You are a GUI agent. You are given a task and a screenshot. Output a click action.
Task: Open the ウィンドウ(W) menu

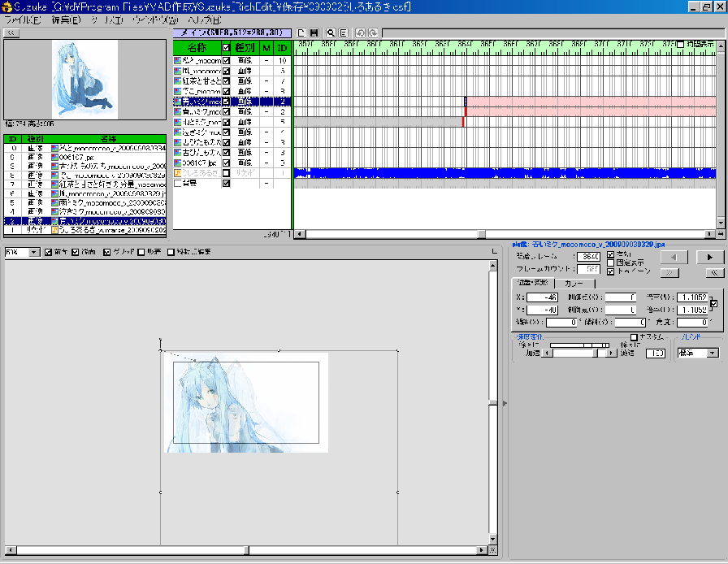155,20
